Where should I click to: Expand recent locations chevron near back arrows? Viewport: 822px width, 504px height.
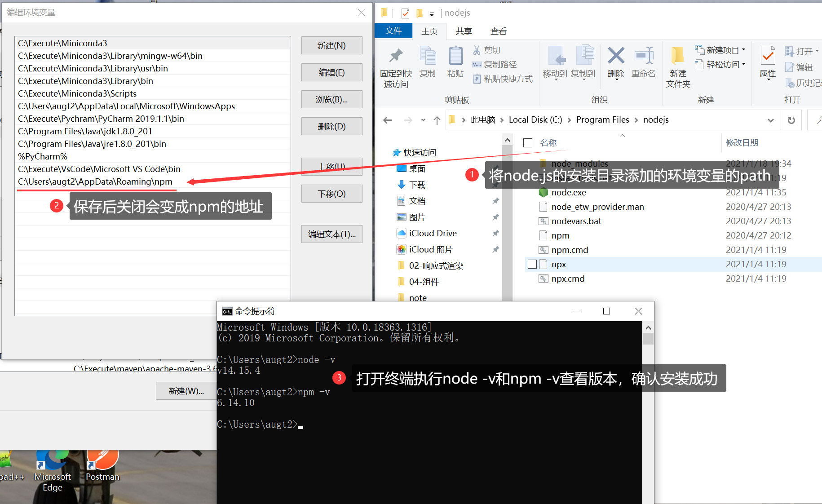click(423, 120)
